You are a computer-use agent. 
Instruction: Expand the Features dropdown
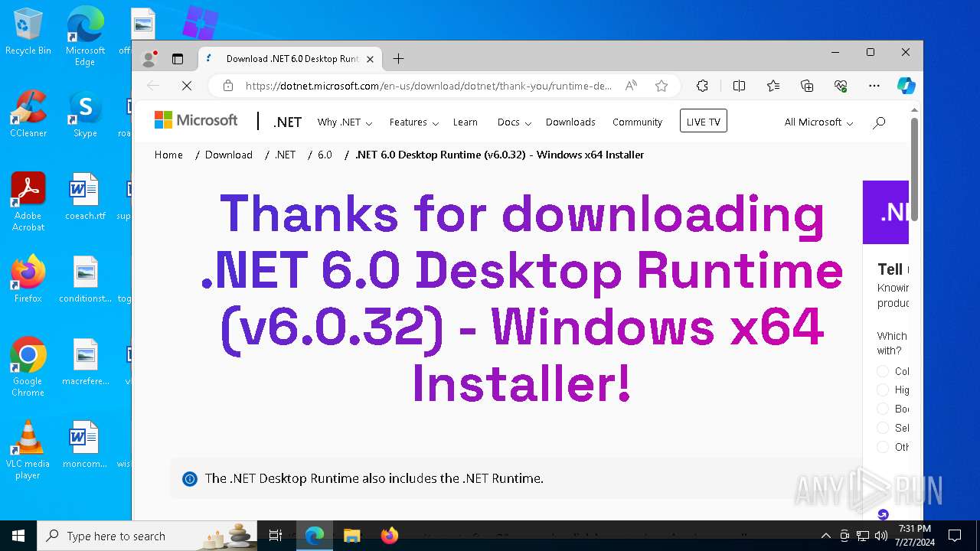coord(413,122)
